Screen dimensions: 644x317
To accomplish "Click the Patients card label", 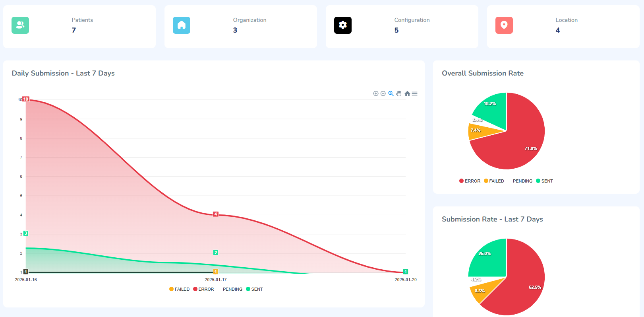I will [82, 20].
